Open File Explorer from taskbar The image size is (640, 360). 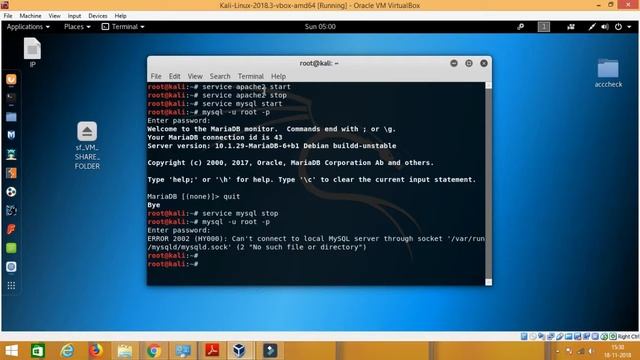tap(124, 351)
